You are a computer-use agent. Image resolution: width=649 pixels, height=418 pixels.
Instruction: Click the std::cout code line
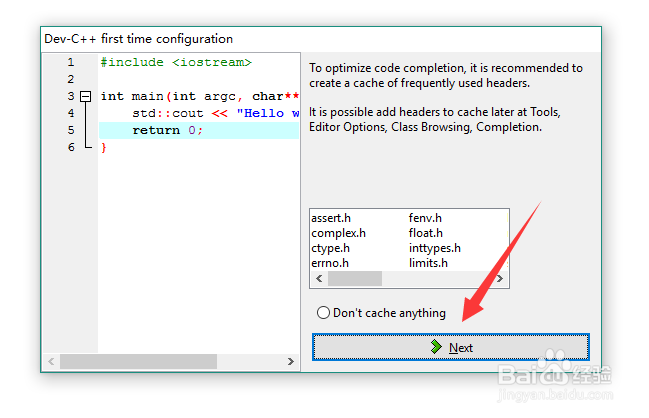tap(216, 113)
